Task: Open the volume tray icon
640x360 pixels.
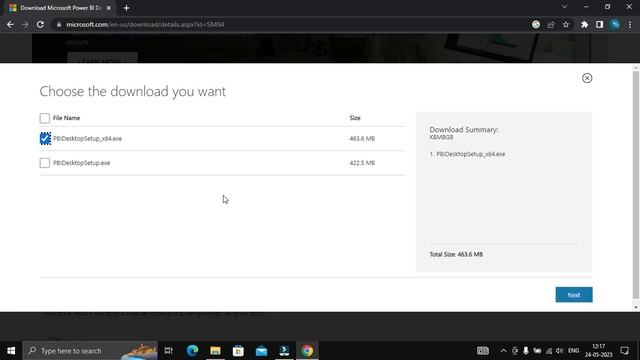Action: [559, 351]
